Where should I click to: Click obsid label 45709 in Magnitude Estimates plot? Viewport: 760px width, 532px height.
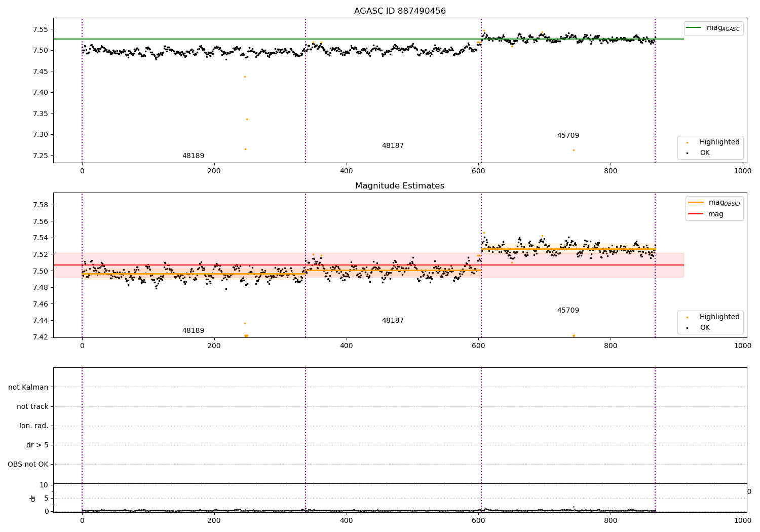click(x=568, y=311)
